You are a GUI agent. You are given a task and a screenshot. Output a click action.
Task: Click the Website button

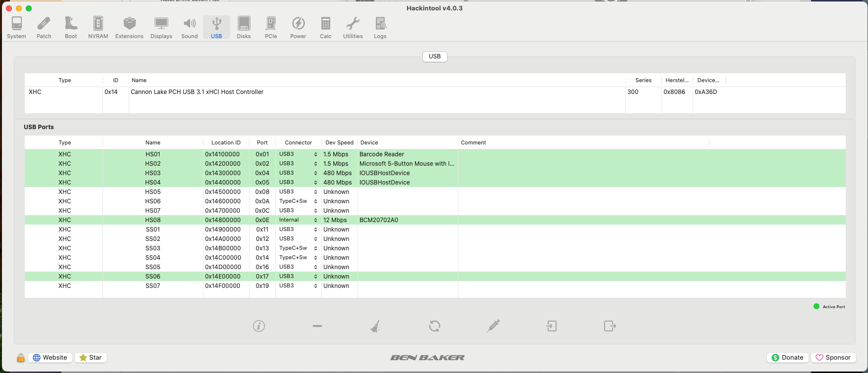(x=50, y=358)
